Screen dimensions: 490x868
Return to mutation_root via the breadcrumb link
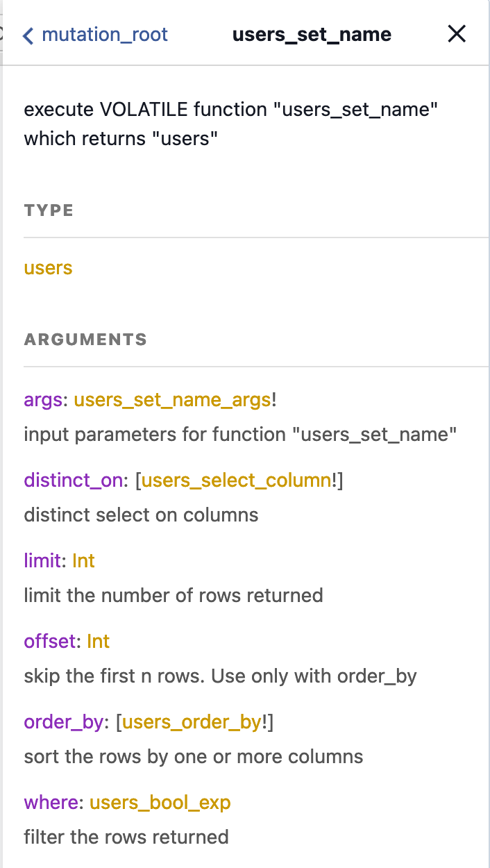104,35
